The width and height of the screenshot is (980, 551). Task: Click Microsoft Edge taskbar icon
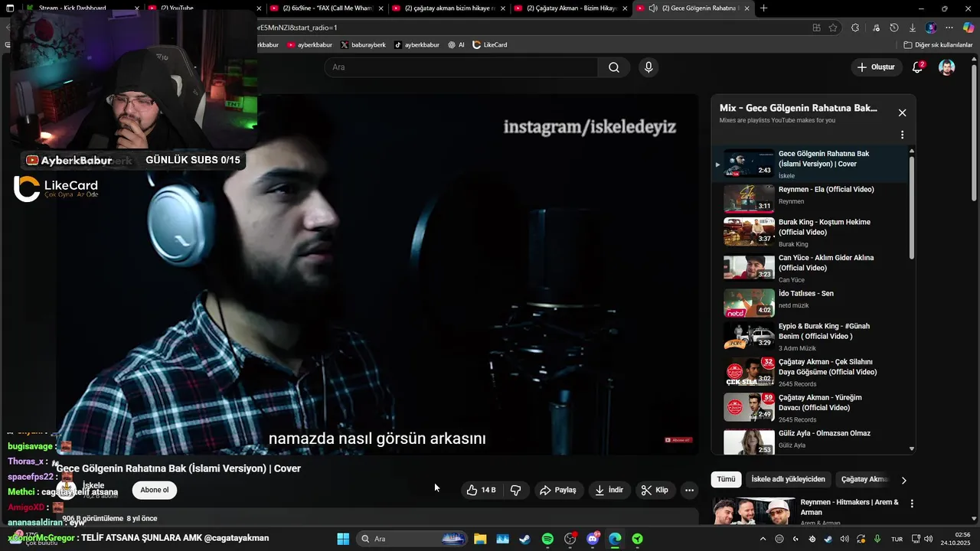(615, 539)
